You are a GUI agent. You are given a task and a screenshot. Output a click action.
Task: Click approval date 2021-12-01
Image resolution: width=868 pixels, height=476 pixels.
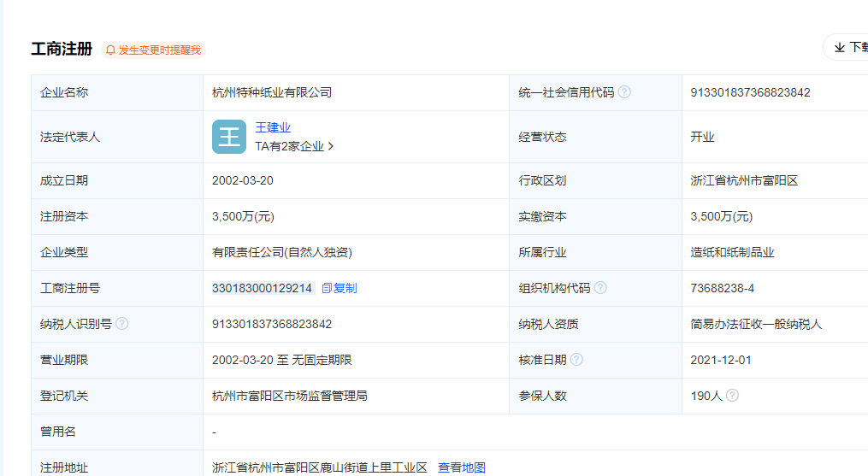(721, 360)
